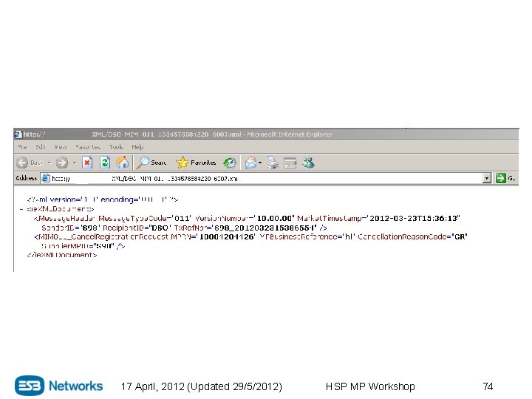Click the CancellationReasonCode value CR
Image resolution: width=532 pixels, height=399 pixels.
click(x=460, y=236)
